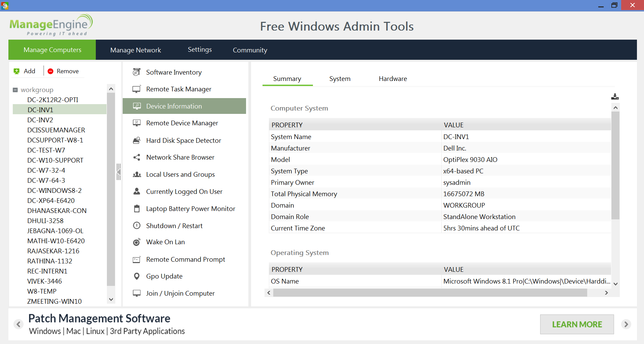
Task: Select computer DC-2K12R2-OPTI
Action: (x=53, y=100)
